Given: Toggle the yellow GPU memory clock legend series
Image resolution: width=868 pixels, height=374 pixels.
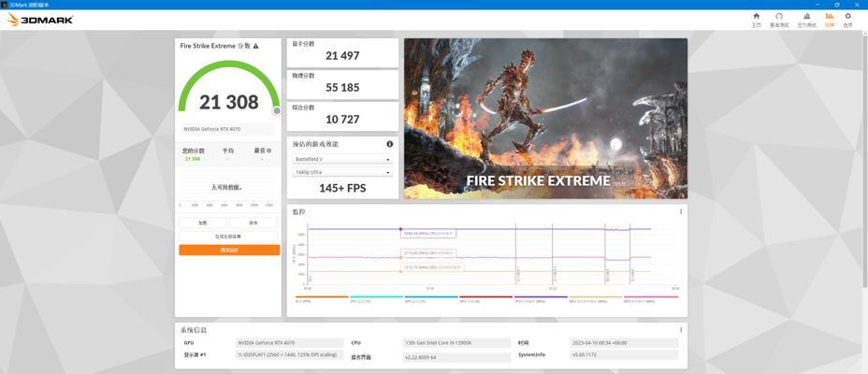Looking at the screenshot, I should point(596,299).
